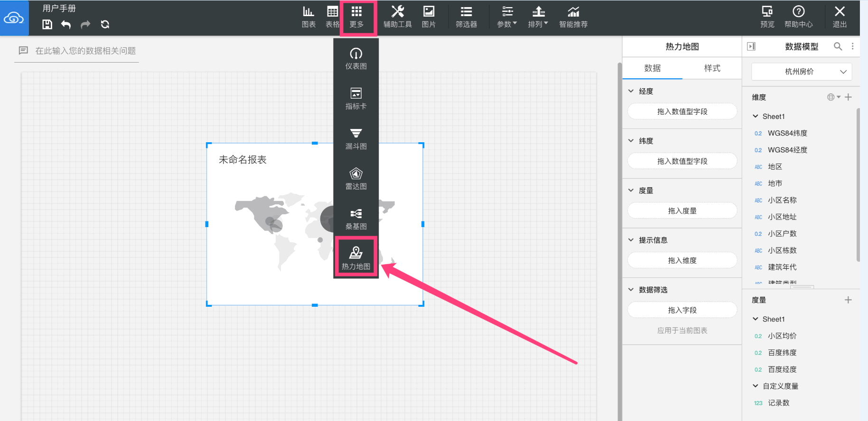Viewport: 868px width, 421px height.
Task: Open the 表格 table tool
Action: [x=332, y=17]
